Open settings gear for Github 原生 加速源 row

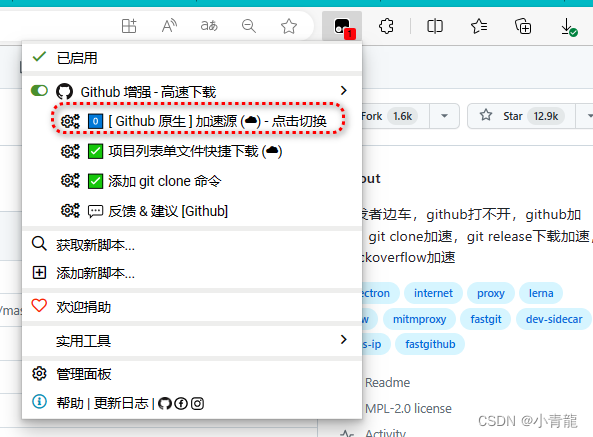click(70, 121)
